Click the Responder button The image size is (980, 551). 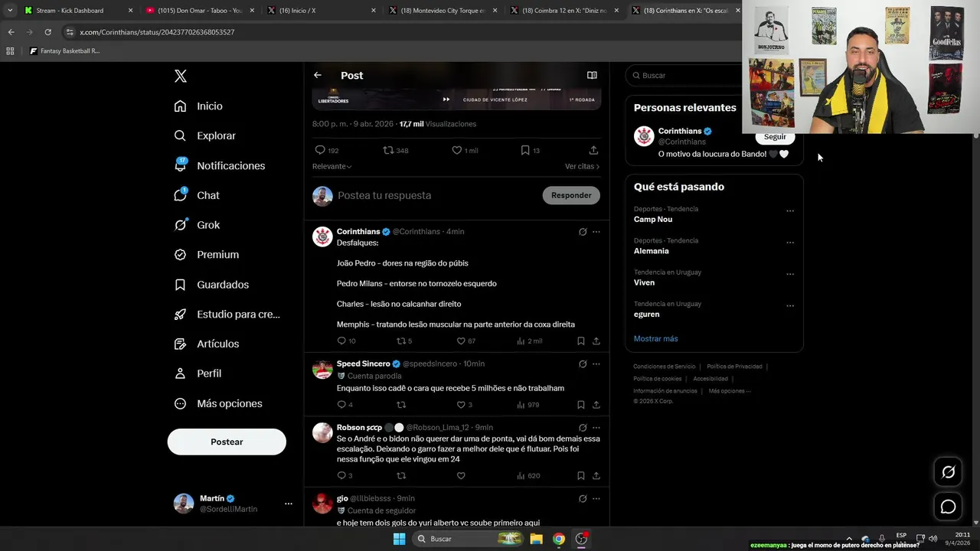click(x=571, y=195)
